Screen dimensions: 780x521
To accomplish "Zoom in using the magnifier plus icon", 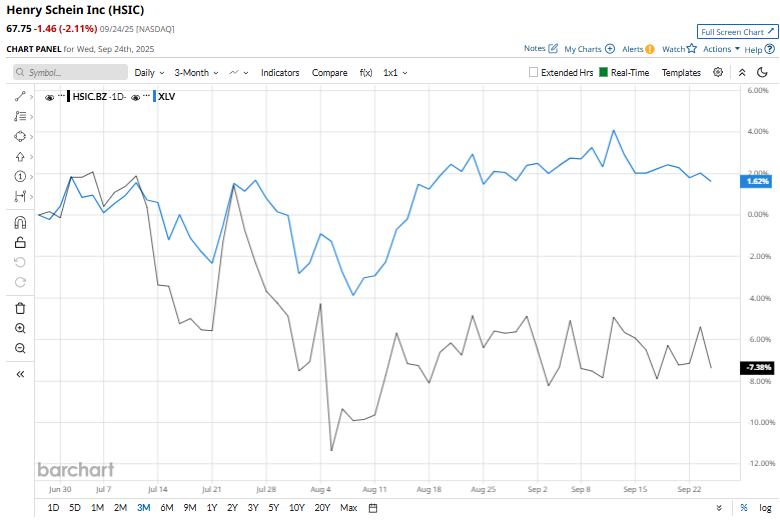I will tap(20, 328).
